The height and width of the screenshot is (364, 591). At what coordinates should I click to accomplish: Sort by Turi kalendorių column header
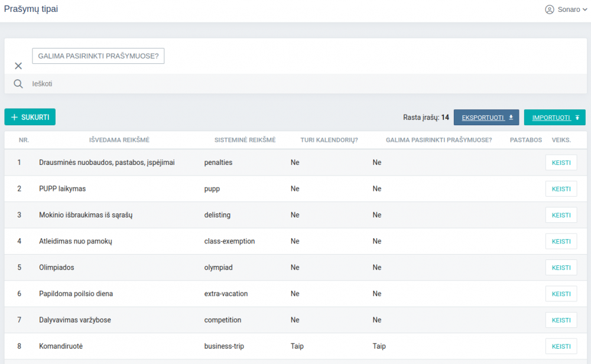click(x=329, y=140)
